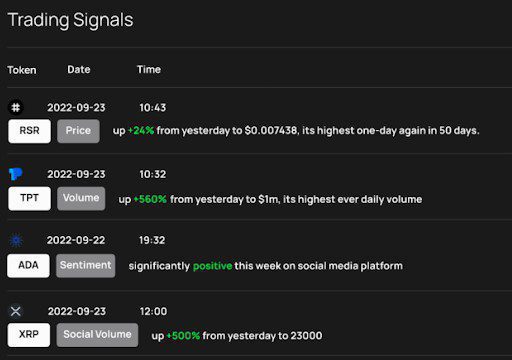Click the Sentiment signal tag

[x=86, y=266]
